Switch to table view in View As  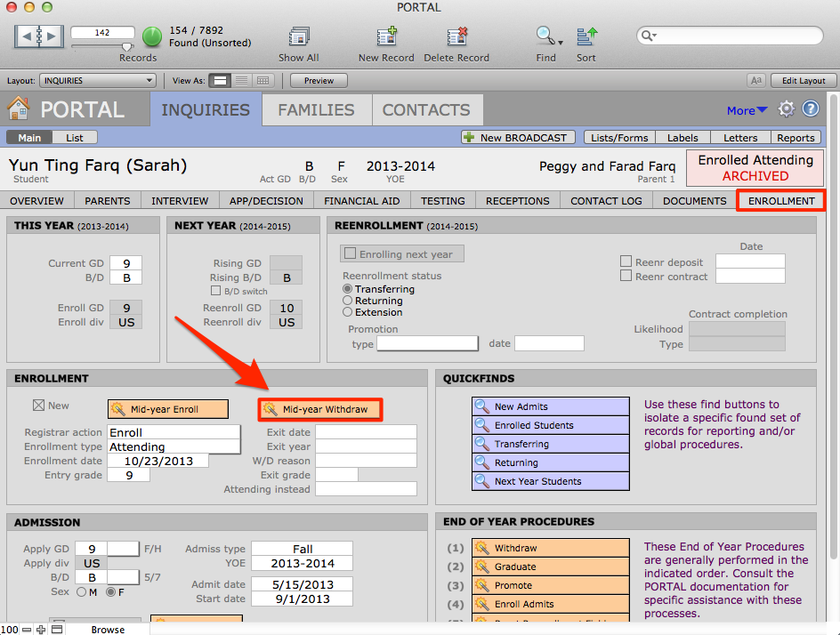(x=263, y=81)
